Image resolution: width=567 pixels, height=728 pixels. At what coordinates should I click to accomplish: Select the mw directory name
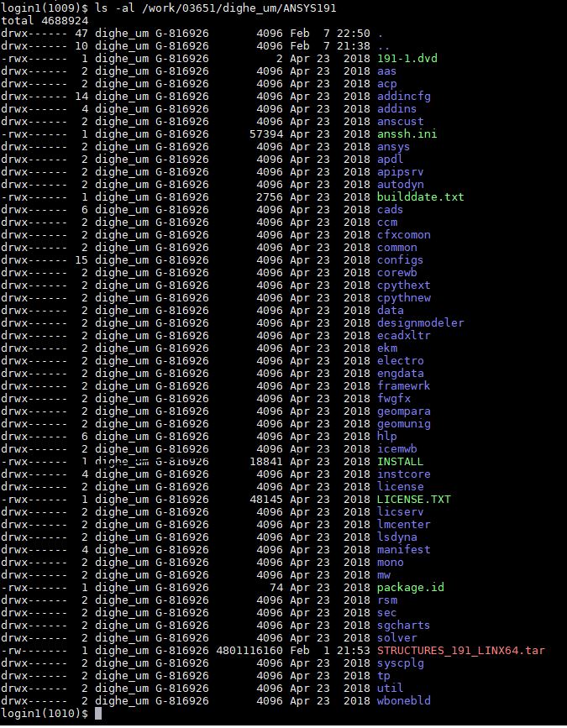coord(384,575)
